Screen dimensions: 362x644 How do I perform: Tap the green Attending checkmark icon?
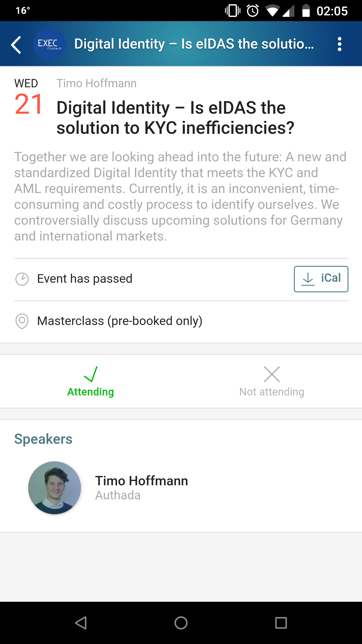point(91,374)
